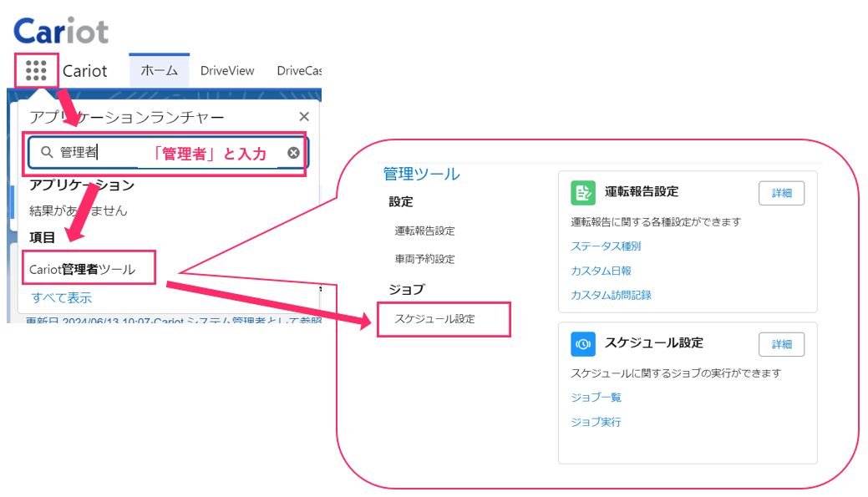Open the DriveView tab
The height and width of the screenshot is (497, 868).
coord(227,71)
